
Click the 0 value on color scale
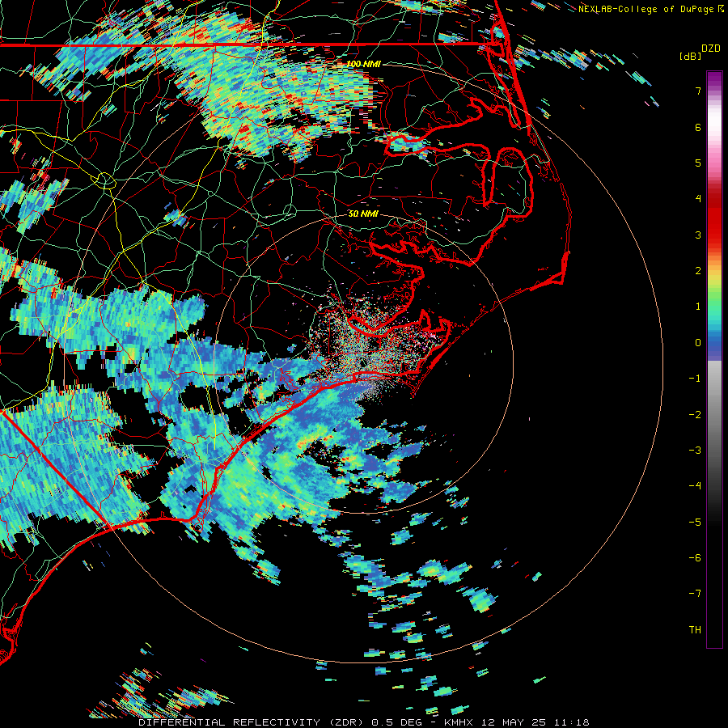coord(698,343)
